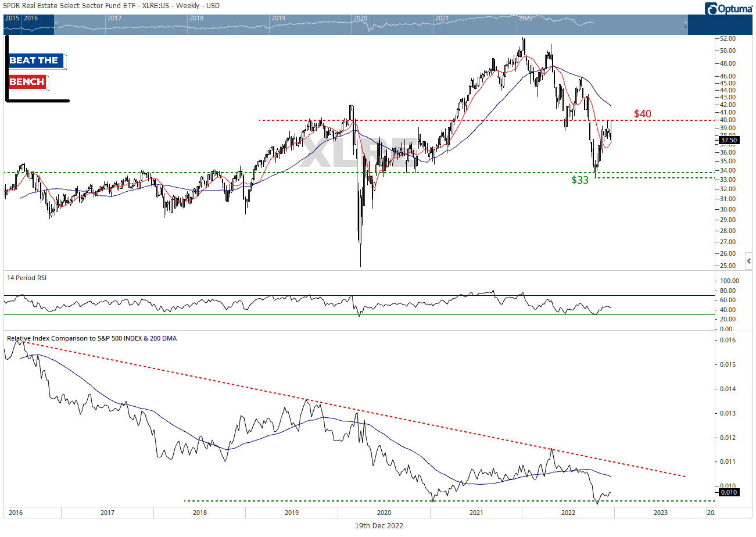Image resolution: width=756 pixels, height=537 pixels.
Task: Click the 46.00 price axis value
Action: 729,76
